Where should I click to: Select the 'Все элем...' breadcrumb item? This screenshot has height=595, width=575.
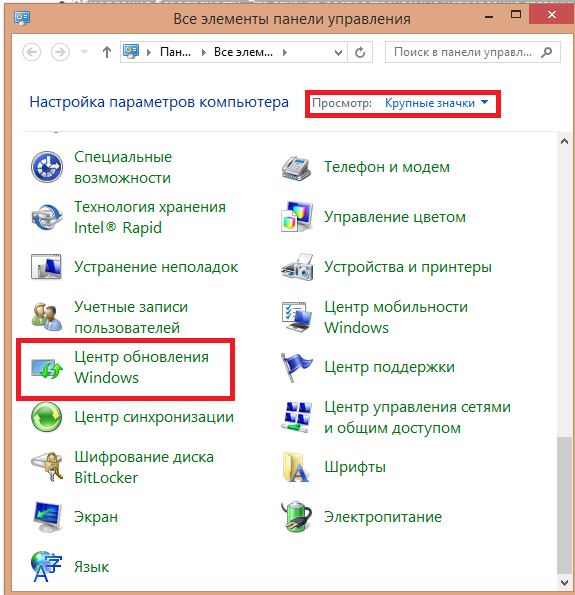coord(243,52)
